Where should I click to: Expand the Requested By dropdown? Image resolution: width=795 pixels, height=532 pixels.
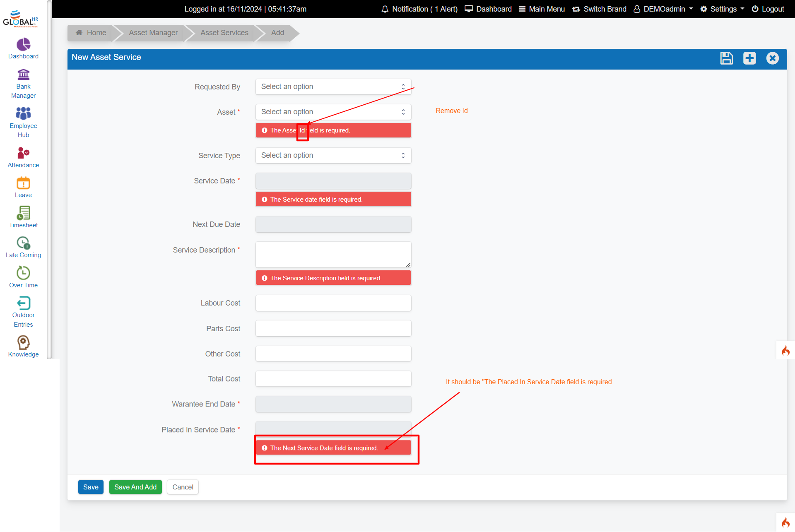(333, 87)
